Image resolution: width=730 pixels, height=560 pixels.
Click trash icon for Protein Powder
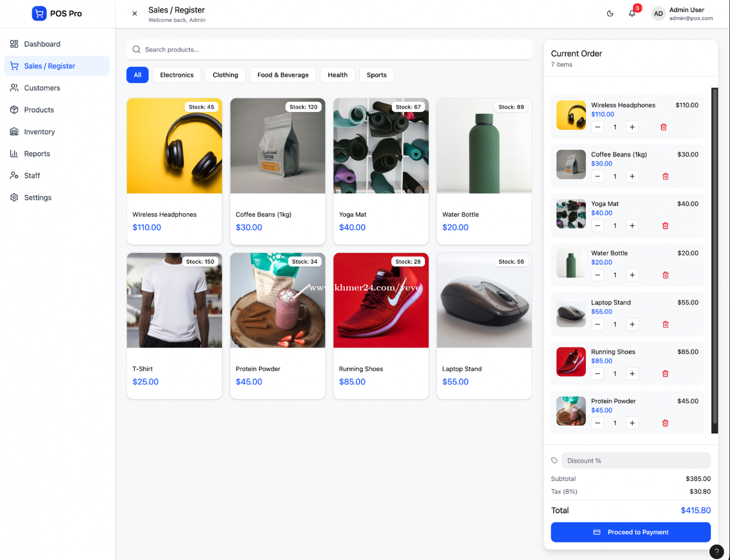coord(665,423)
